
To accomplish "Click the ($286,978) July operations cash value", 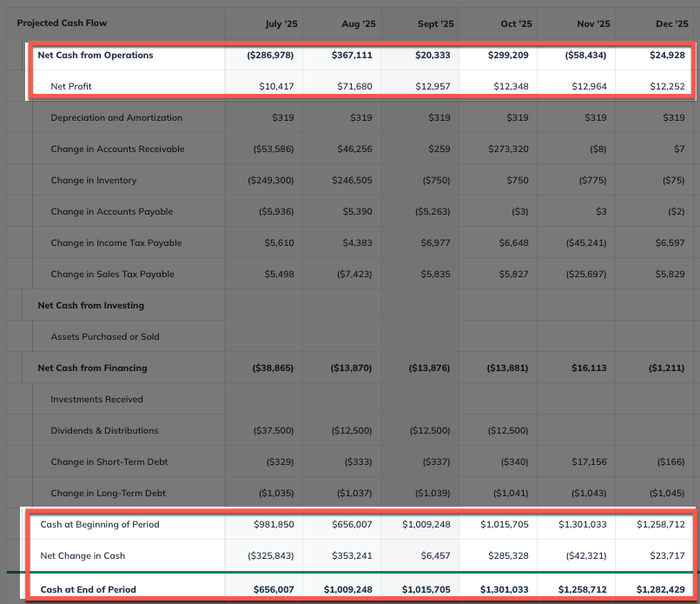I will pos(270,55).
